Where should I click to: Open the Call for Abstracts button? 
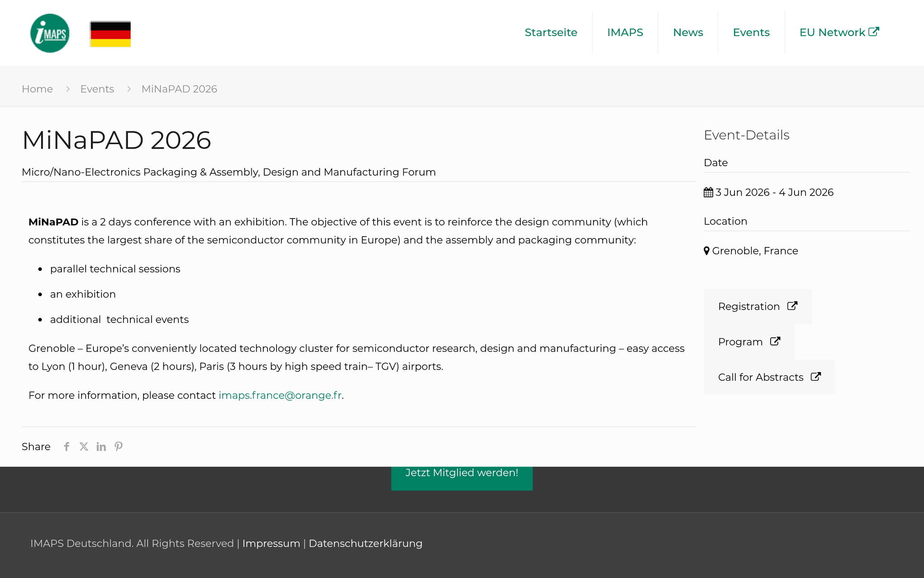tap(769, 377)
